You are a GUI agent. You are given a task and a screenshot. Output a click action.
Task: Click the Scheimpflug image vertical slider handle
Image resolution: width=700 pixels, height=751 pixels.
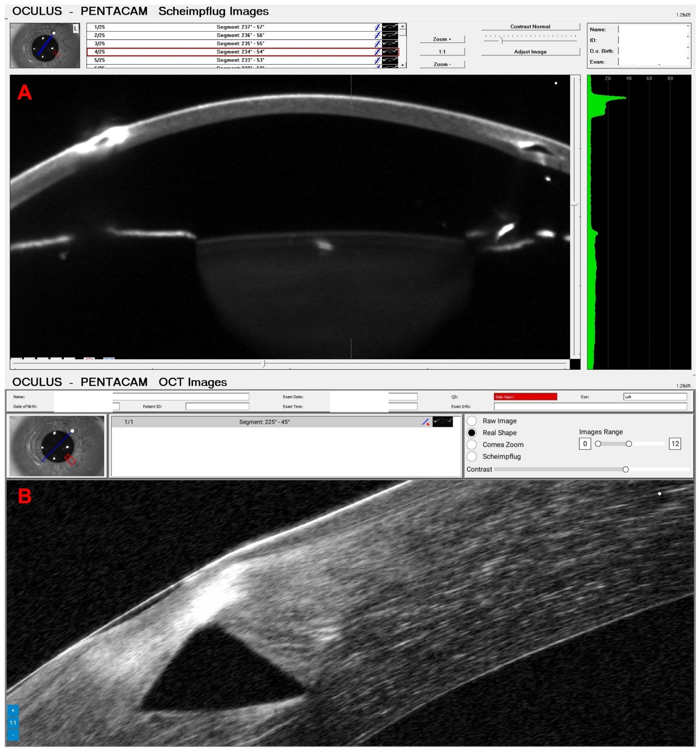tap(575, 204)
